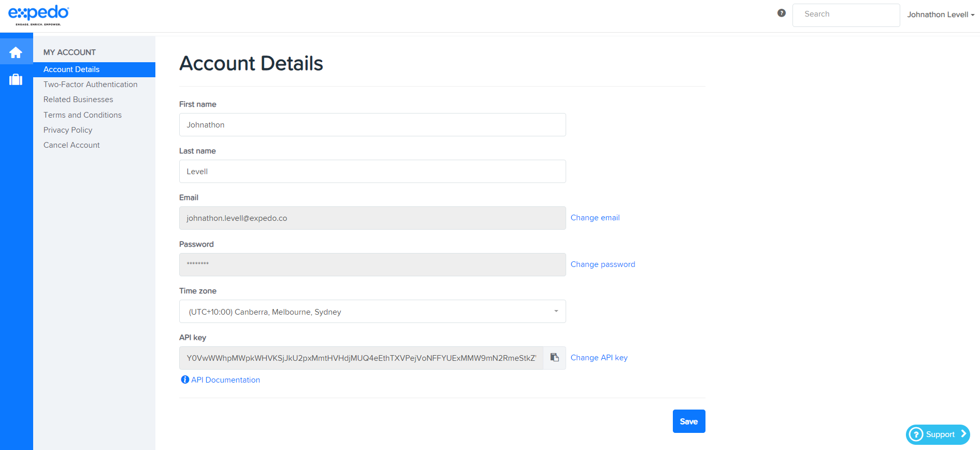Click the Support question mark icon

[916, 434]
